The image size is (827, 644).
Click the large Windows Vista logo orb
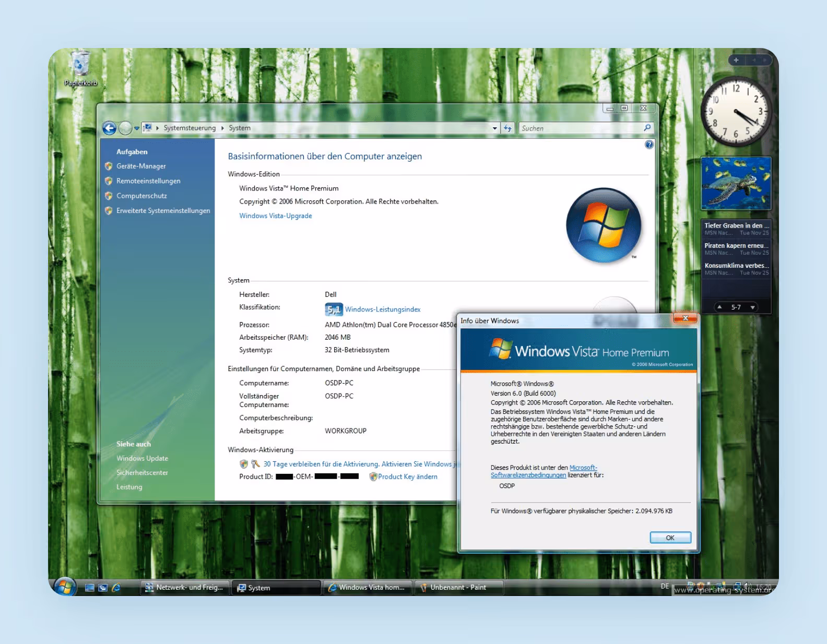click(604, 225)
